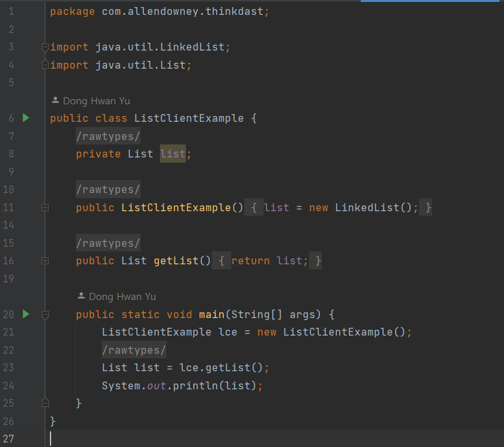Expand the folded getList method
The width and height of the screenshot is (504, 447).
click(x=45, y=260)
